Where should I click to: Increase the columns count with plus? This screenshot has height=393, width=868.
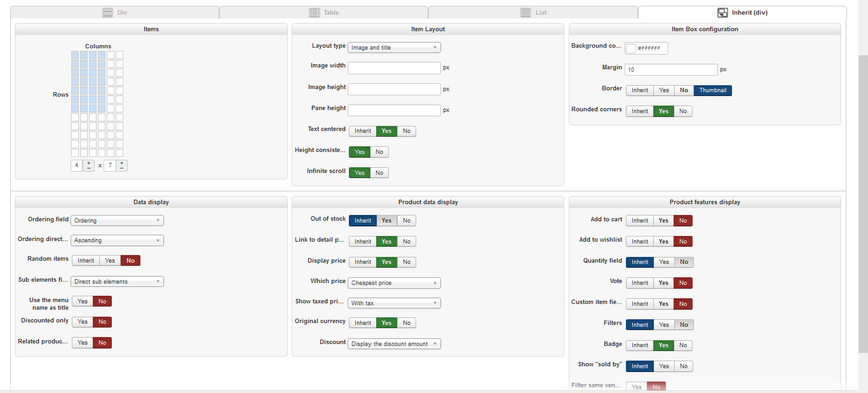coord(88,163)
